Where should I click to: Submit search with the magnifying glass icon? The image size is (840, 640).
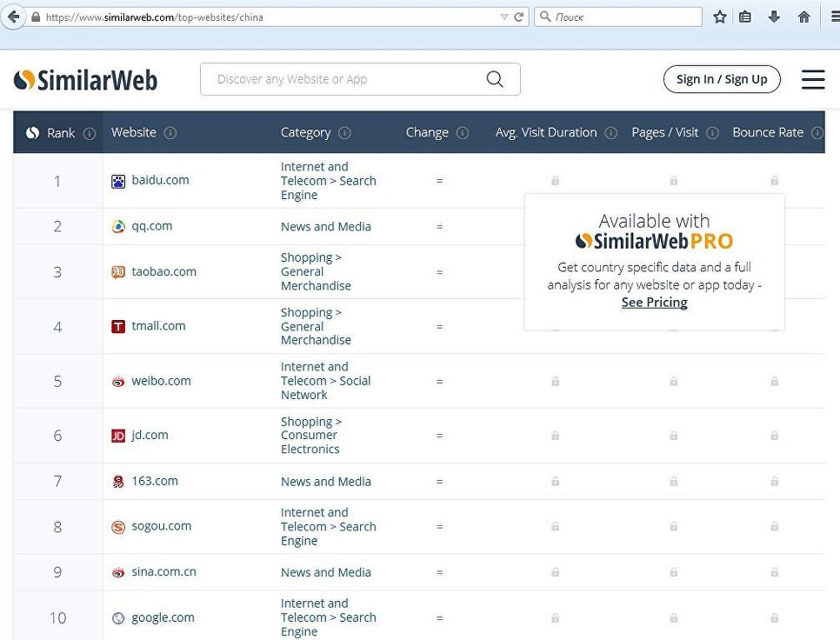[495, 79]
